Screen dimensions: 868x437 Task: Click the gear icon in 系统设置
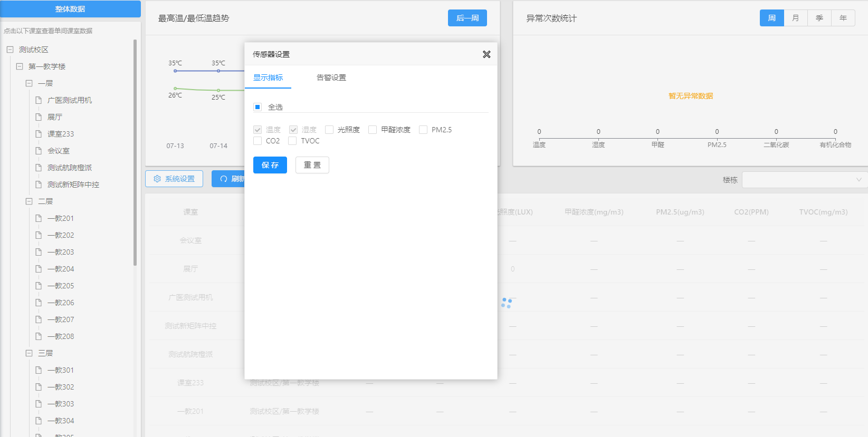(x=157, y=179)
